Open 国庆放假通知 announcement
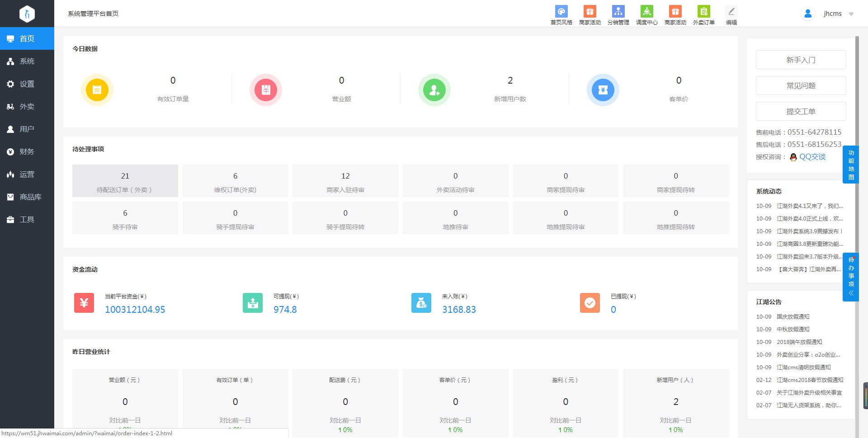This screenshot has width=868, height=438. 793,317
